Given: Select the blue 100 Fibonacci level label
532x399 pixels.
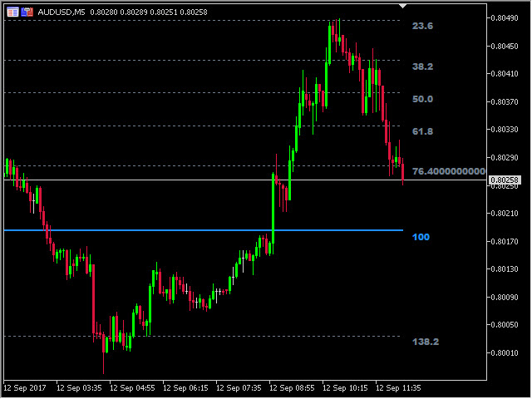Looking at the screenshot, I should coord(421,237).
